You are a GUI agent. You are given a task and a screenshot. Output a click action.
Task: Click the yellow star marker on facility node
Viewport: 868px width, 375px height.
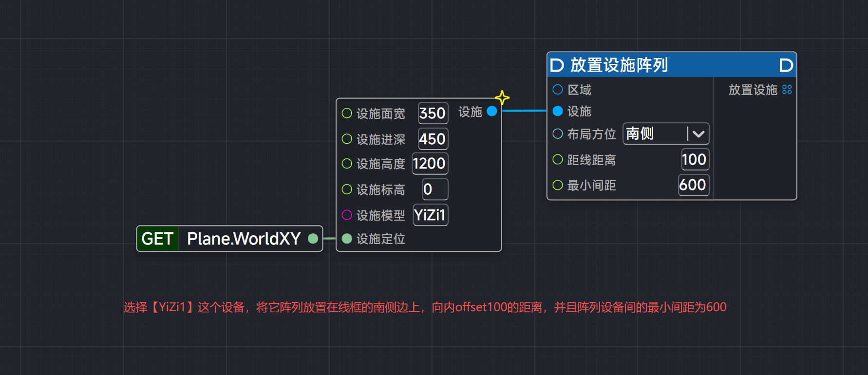tap(502, 98)
